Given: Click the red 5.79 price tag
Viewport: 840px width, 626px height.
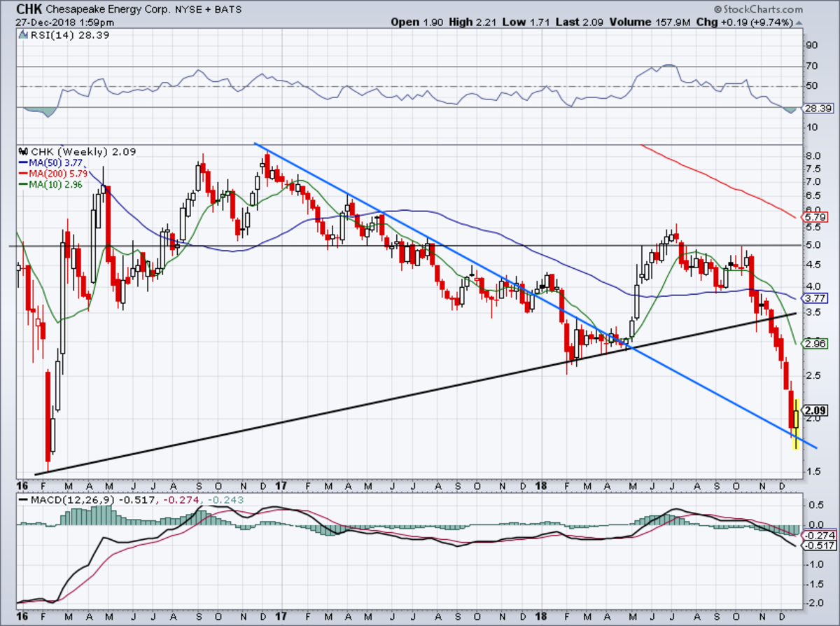Looking at the screenshot, I should (816, 218).
